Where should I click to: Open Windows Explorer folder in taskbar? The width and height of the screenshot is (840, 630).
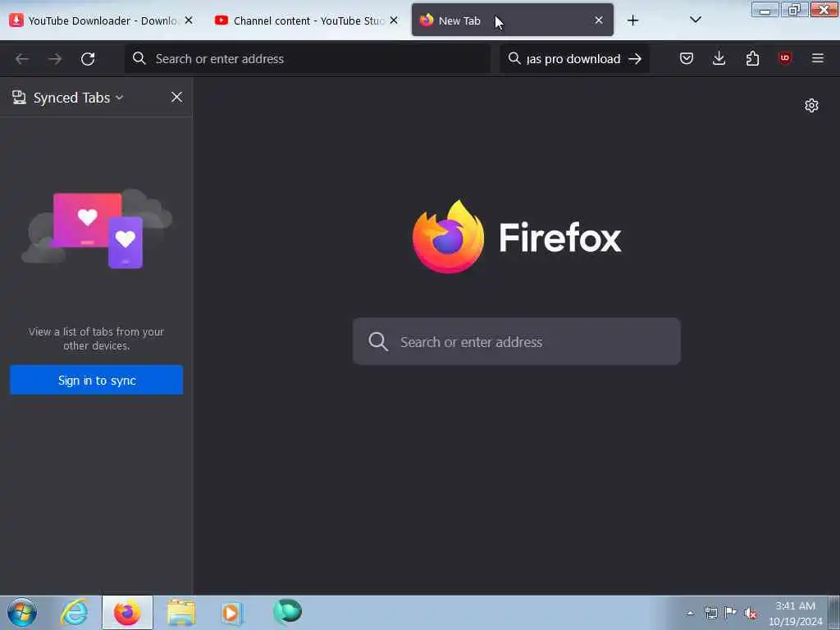(x=181, y=612)
